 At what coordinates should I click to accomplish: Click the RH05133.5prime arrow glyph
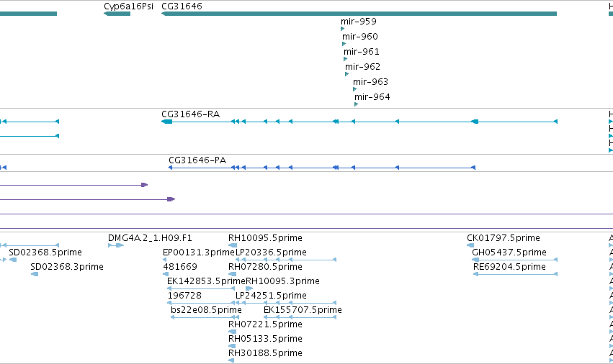click(232, 346)
